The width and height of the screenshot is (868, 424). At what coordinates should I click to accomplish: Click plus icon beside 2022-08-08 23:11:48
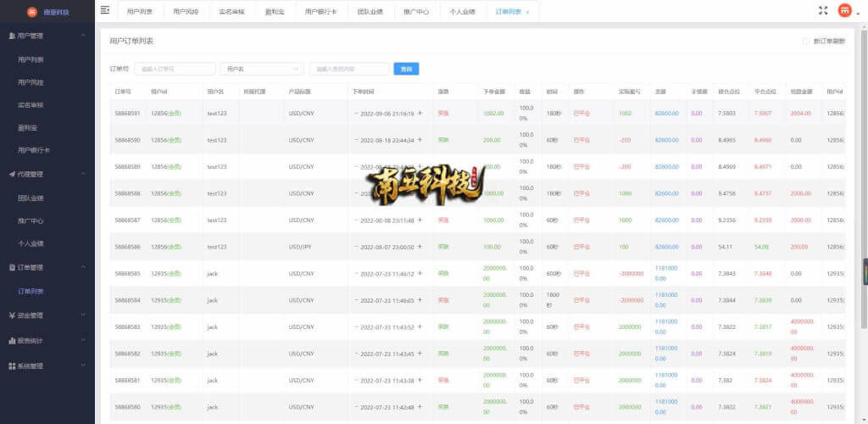(420, 220)
